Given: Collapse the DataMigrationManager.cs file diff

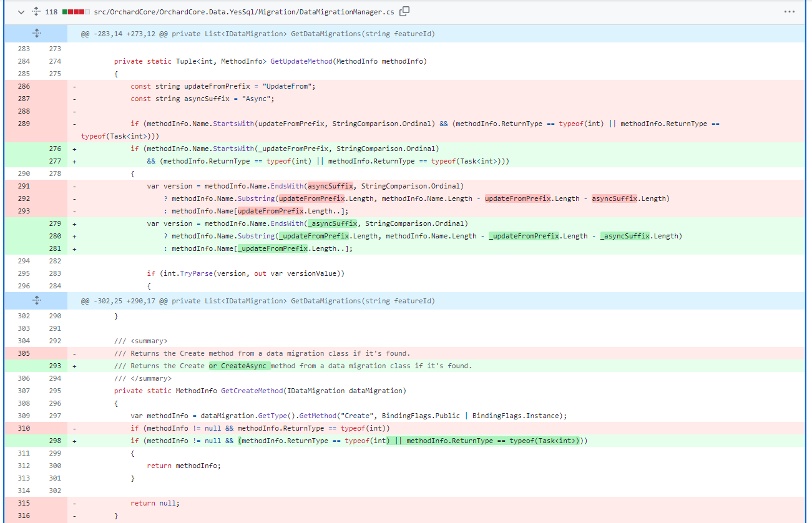Looking at the screenshot, I should pyautogui.click(x=22, y=12).
